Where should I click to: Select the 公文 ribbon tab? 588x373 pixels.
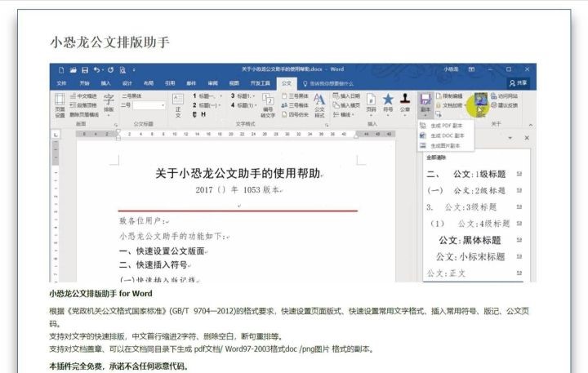(x=287, y=83)
